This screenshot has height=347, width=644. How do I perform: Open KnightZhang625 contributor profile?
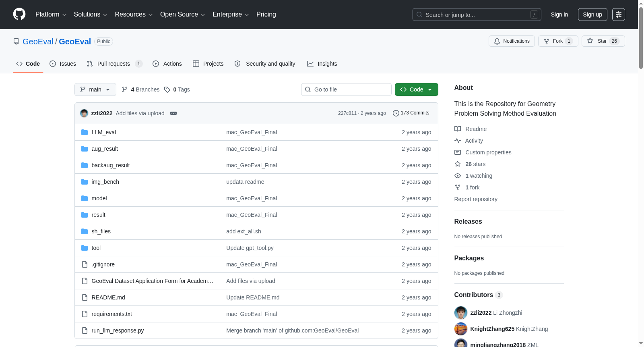[492, 329]
